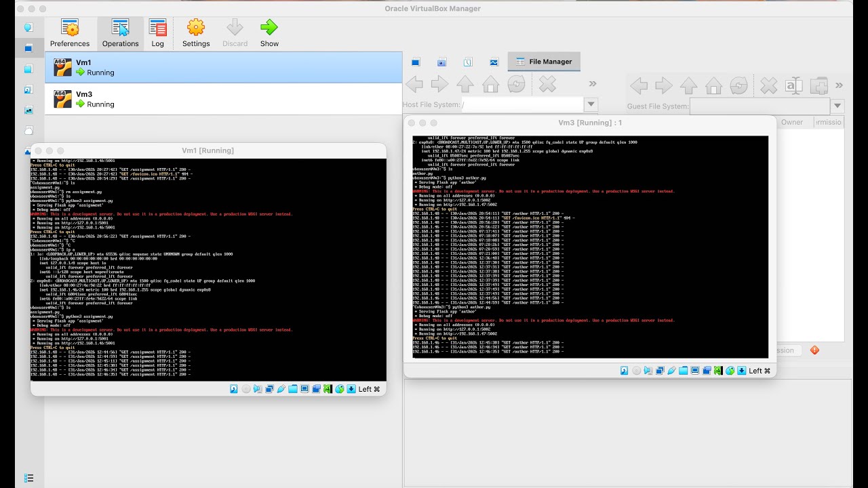Click the Discard toolbar button

click(x=235, y=33)
